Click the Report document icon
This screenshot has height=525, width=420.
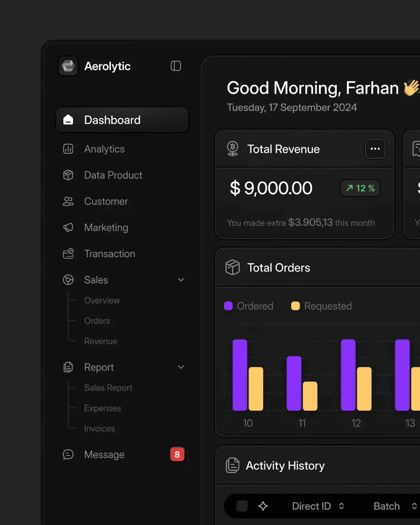pos(68,367)
